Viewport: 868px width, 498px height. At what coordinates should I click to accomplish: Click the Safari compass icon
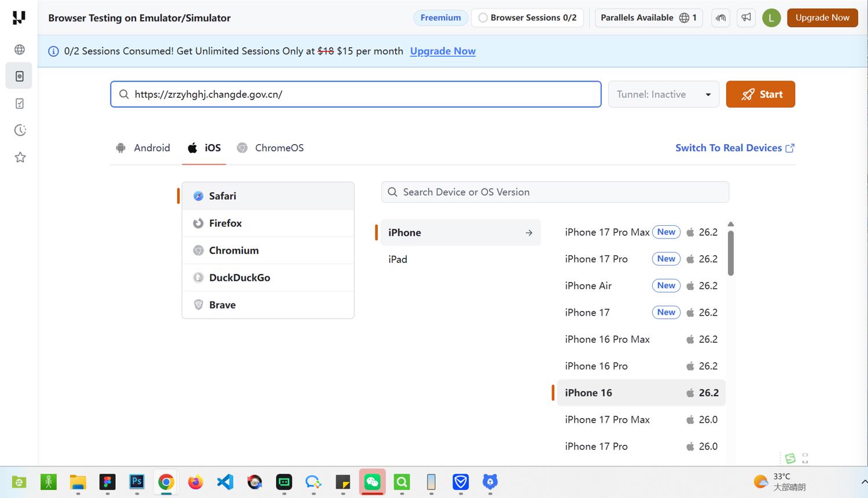198,196
